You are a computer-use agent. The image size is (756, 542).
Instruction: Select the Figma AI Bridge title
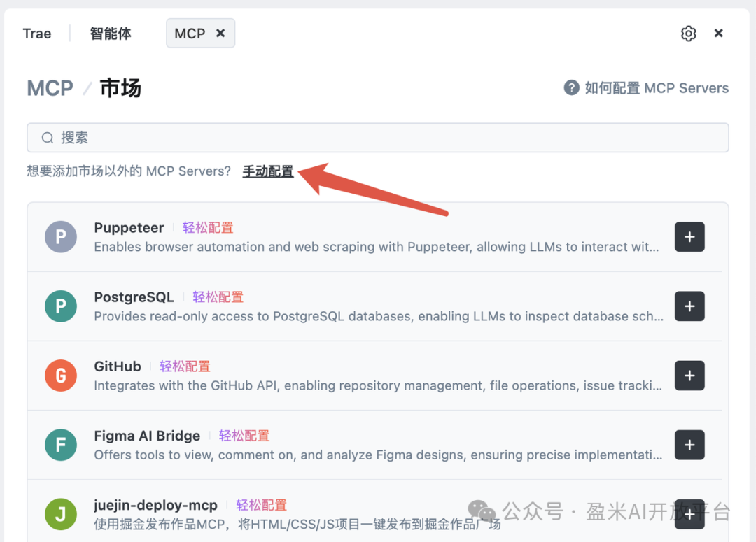click(147, 436)
